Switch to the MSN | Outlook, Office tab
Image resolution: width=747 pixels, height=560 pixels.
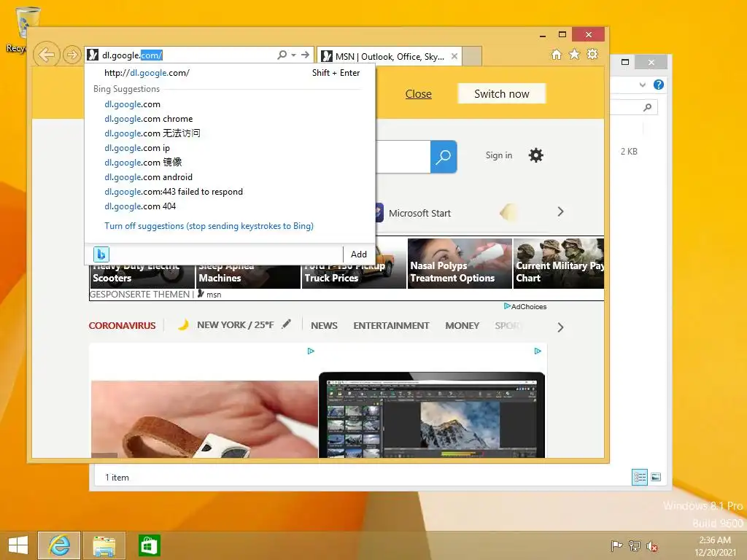pos(390,56)
